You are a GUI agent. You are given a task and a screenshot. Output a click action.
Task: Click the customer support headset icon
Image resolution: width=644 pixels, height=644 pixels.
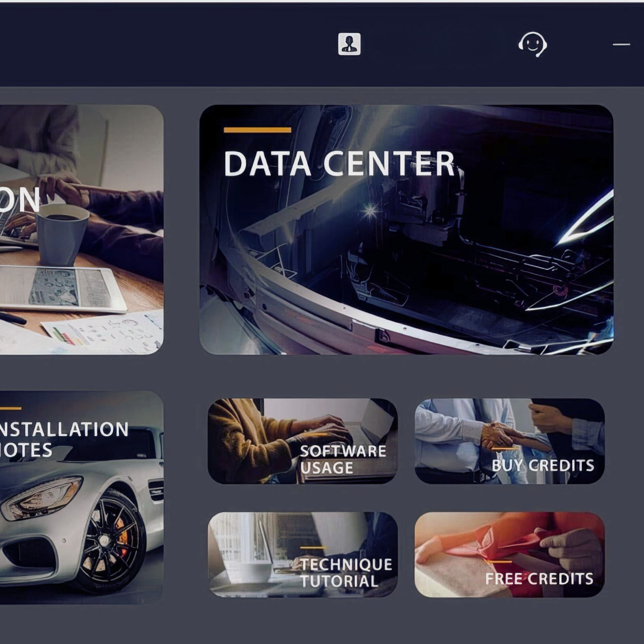coord(532,44)
